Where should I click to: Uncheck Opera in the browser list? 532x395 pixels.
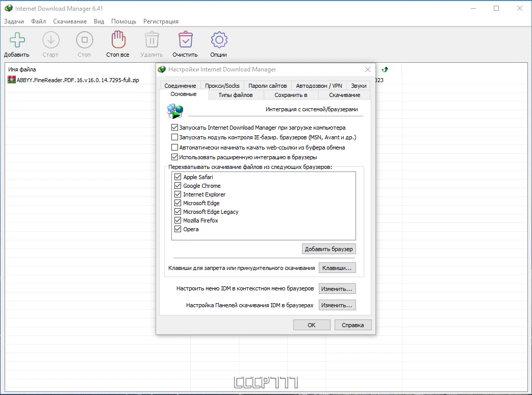(178, 229)
